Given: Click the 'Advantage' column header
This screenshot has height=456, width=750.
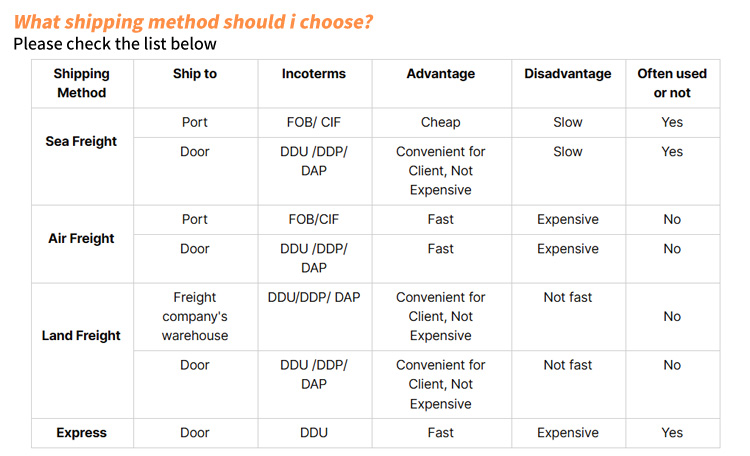Looking at the screenshot, I should tap(441, 74).
